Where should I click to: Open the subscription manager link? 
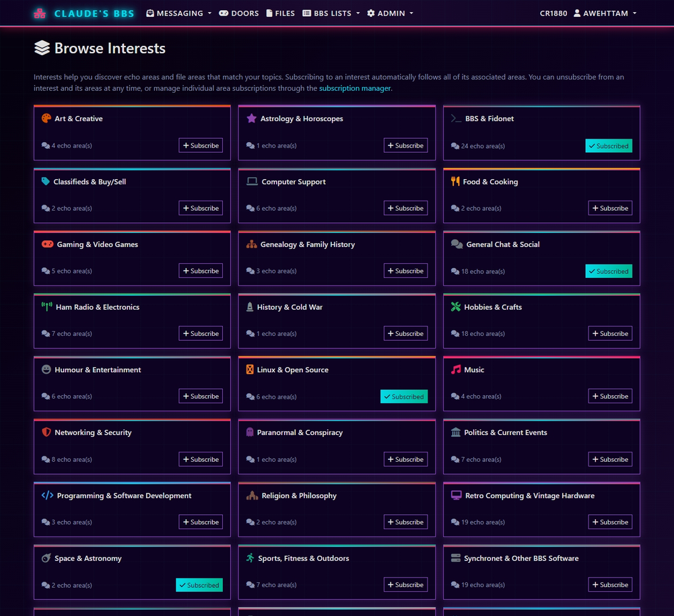[x=354, y=88]
